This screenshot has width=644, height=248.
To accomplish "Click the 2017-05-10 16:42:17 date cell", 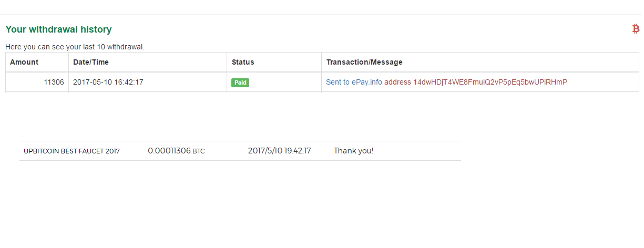I will (108, 82).
